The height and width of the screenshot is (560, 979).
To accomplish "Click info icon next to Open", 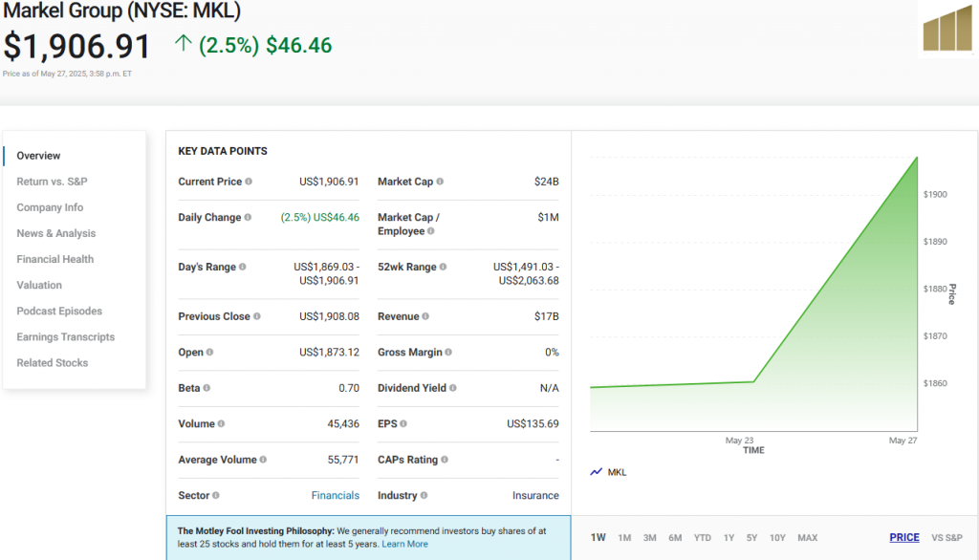I will [209, 352].
